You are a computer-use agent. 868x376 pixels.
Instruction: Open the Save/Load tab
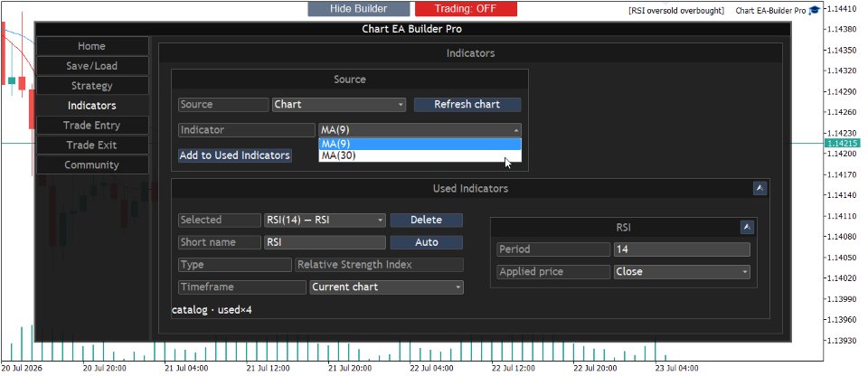pos(92,66)
